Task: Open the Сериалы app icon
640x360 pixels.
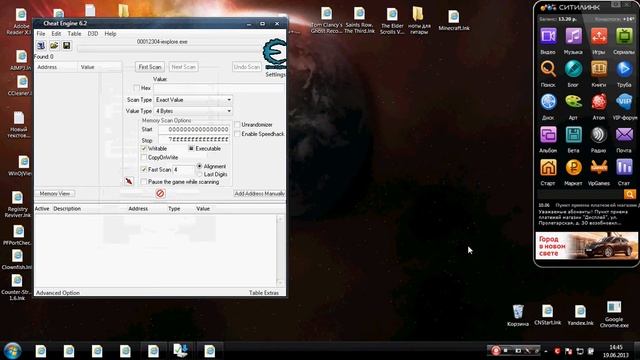Action: coord(624,36)
